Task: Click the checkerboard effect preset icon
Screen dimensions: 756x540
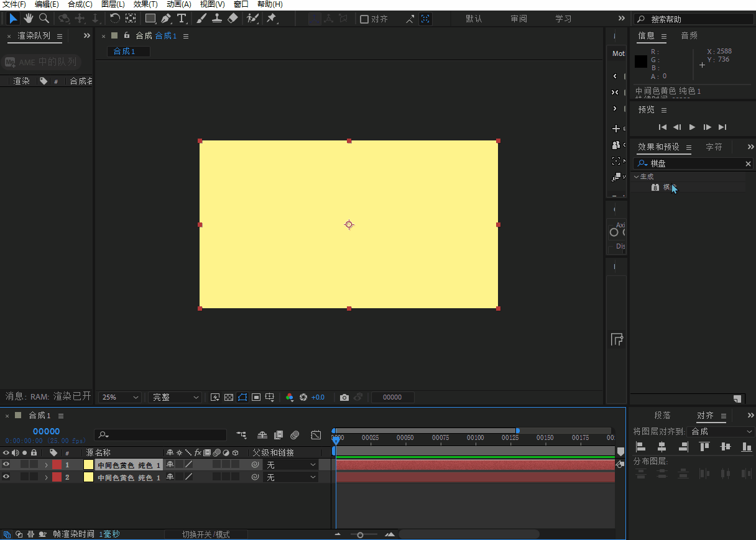Action: point(655,187)
